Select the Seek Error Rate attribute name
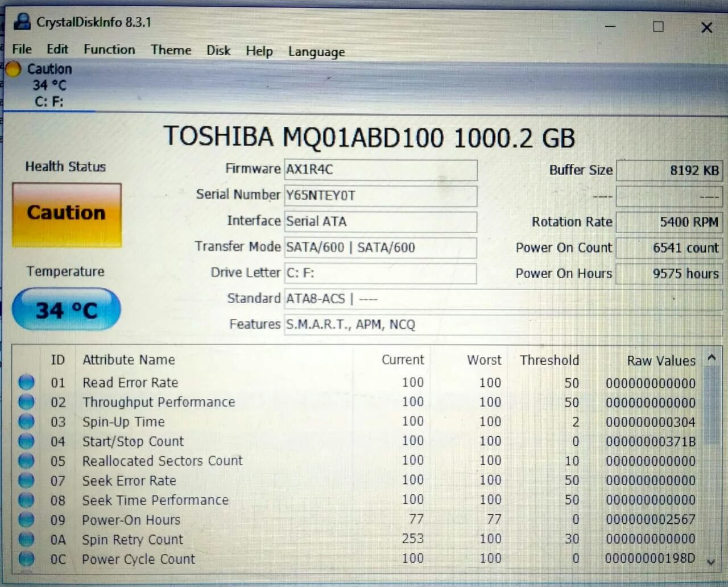728x587 pixels. [x=129, y=481]
